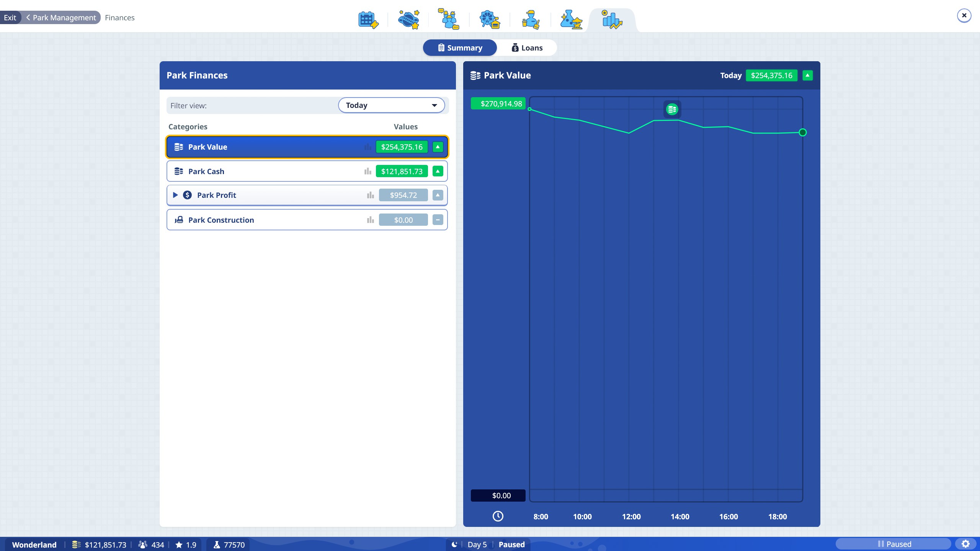The height and width of the screenshot is (551, 980).
Task: Click the Wonderland park name in status bar
Action: pos(34,544)
